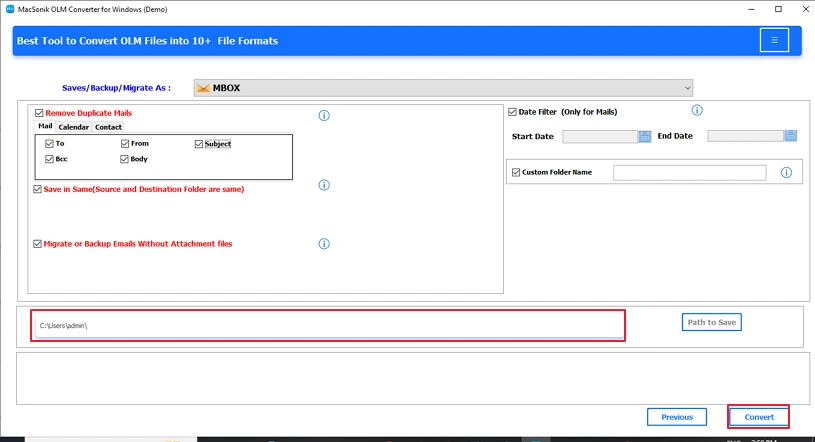This screenshot has width=815, height=442.
Task: Switch to the Calendar tab
Action: (x=73, y=127)
